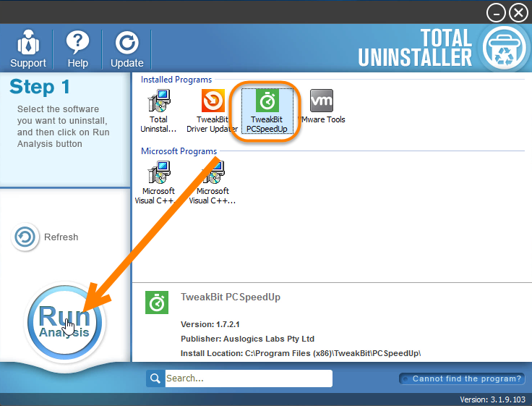
Task: Open the Support section
Action: [27, 49]
